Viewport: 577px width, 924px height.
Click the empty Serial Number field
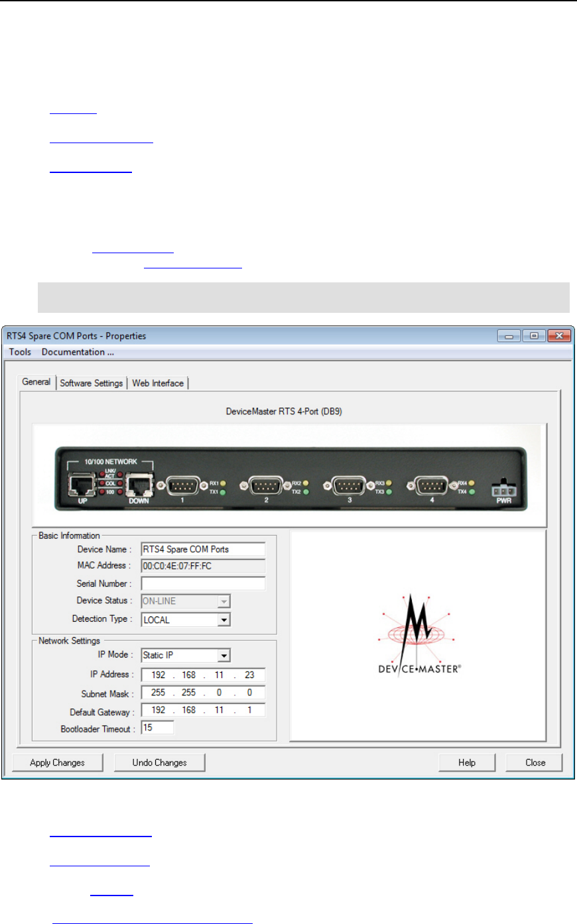pos(203,583)
